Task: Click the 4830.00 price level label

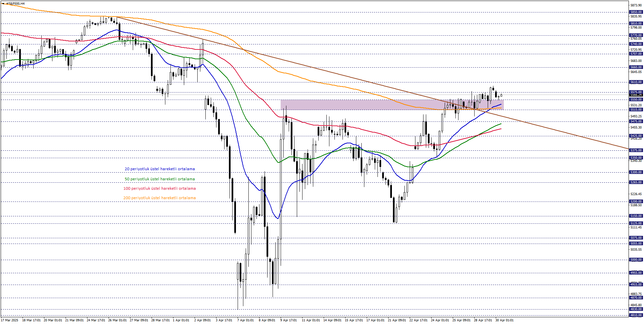Action: (x=636, y=309)
